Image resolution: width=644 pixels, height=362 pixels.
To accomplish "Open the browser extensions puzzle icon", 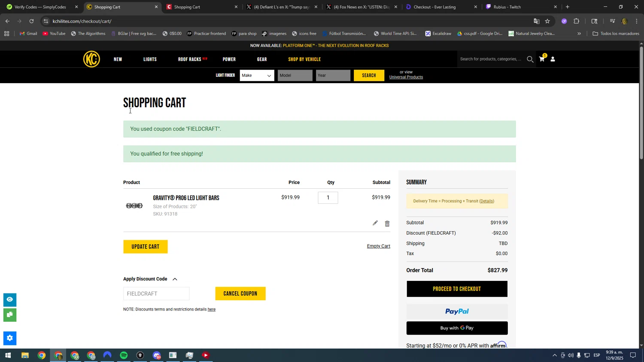I will (577, 21).
